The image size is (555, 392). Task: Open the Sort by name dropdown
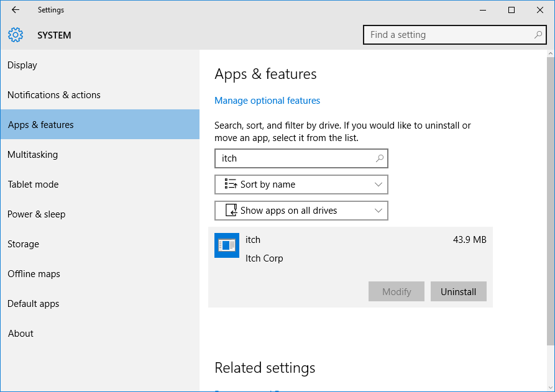point(301,185)
